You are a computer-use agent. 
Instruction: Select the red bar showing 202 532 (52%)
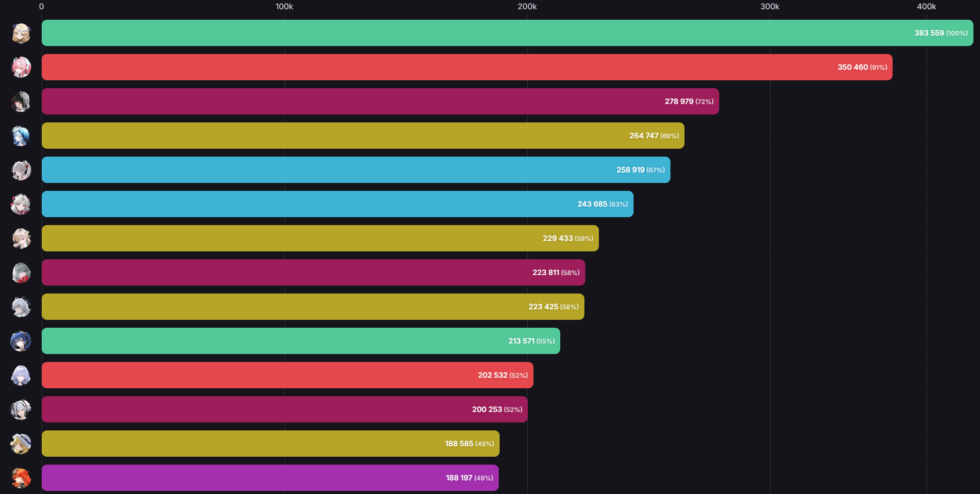coord(288,375)
